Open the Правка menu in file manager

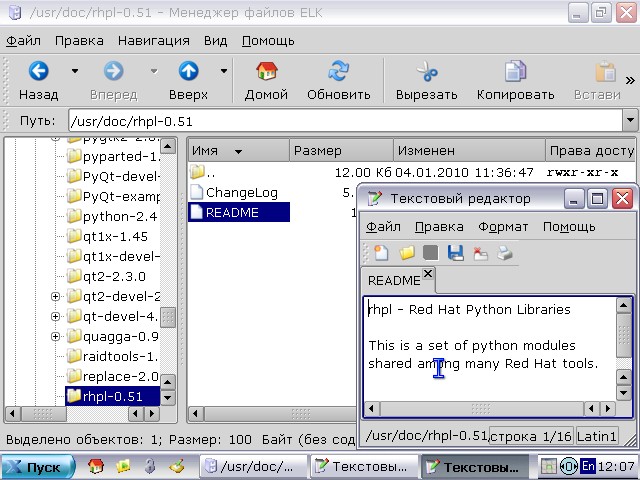(x=79, y=41)
